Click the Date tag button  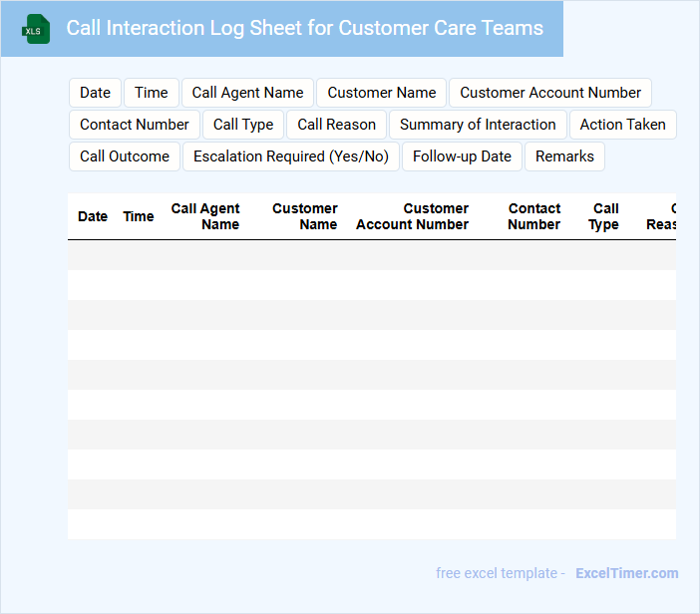pyautogui.click(x=95, y=93)
